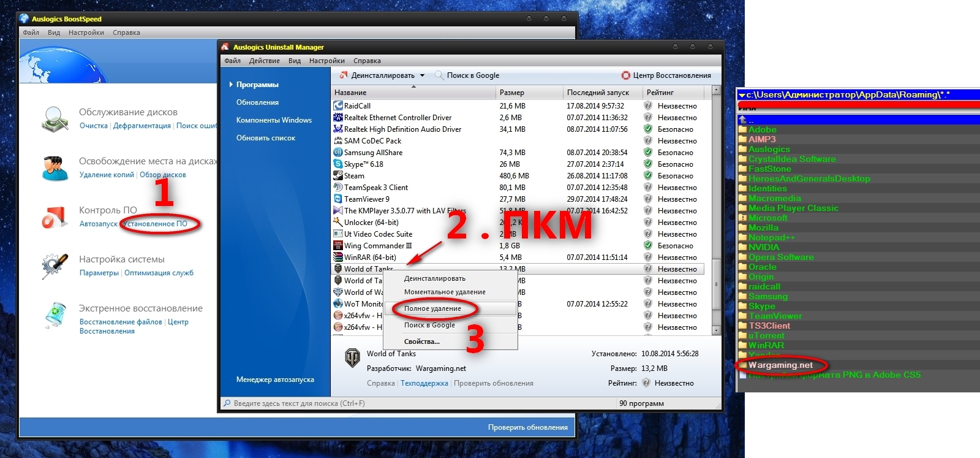
Task: Open the path dropdown arrow in the file manager
Action: [x=742, y=95]
